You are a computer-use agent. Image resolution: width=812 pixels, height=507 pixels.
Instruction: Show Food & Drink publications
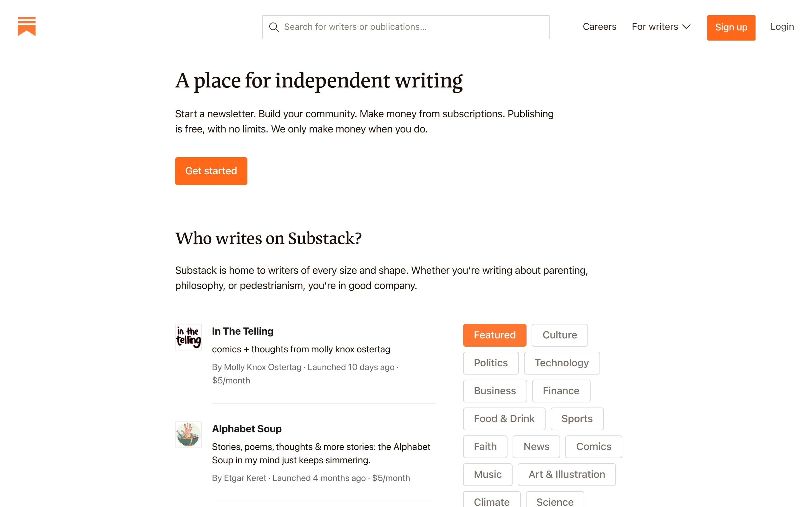504,419
